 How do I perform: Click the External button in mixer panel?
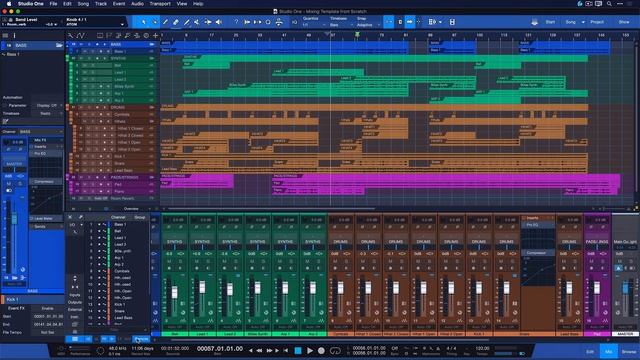click(x=75, y=309)
